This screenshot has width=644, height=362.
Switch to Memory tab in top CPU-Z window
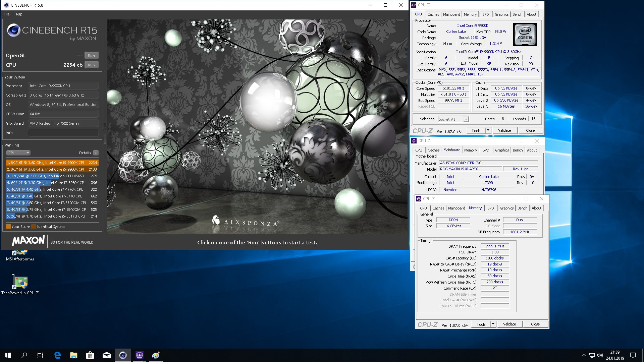(470, 14)
